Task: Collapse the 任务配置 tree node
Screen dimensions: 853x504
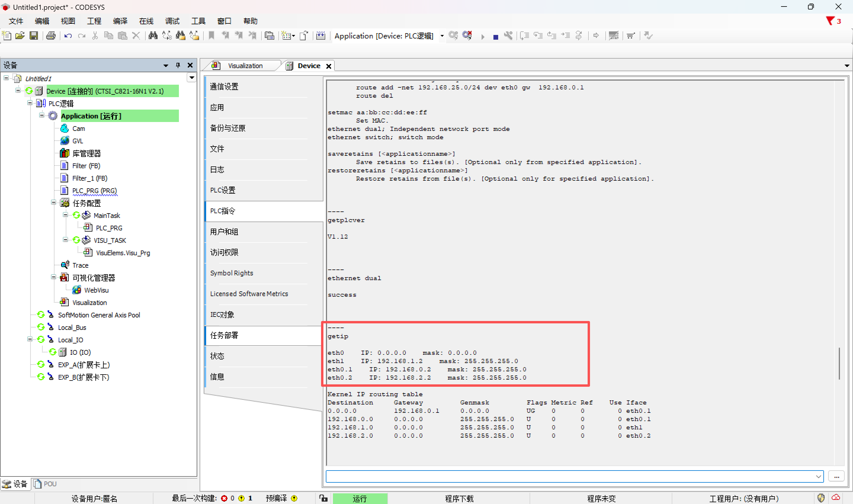Action: 53,203
